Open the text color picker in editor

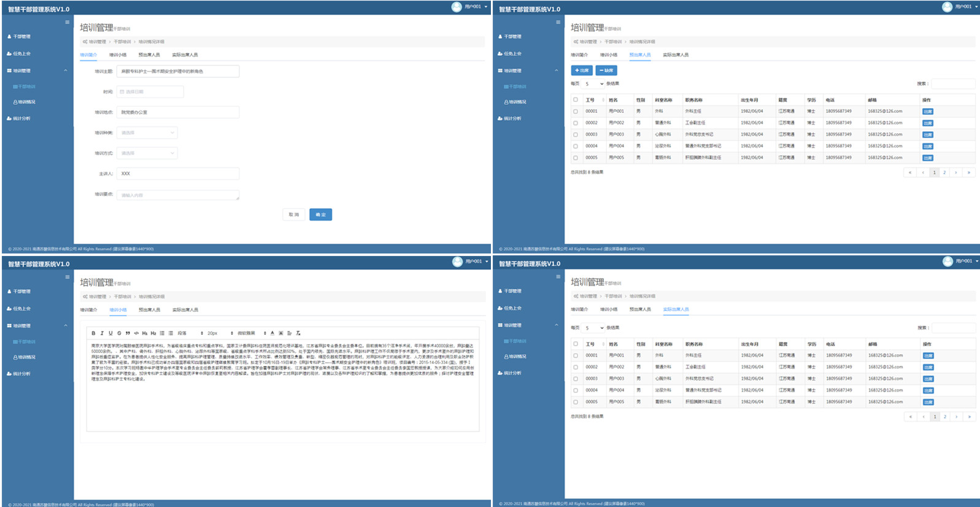[x=272, y=333]
